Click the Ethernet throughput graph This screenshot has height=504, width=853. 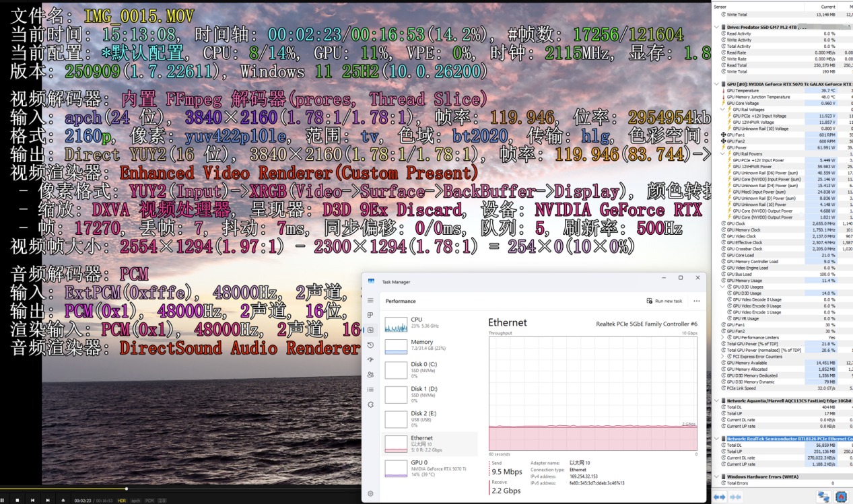coord(592,393)
